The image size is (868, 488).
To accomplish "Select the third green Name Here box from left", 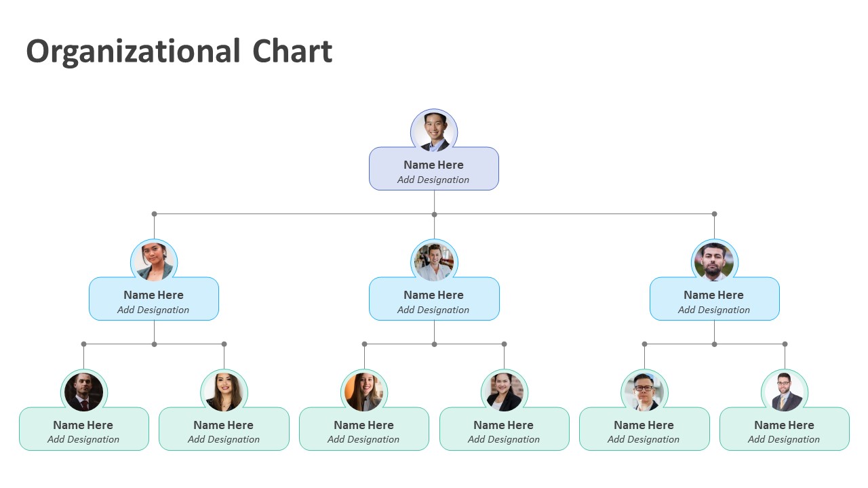I will pyautogui.click(x=364, y=430).
